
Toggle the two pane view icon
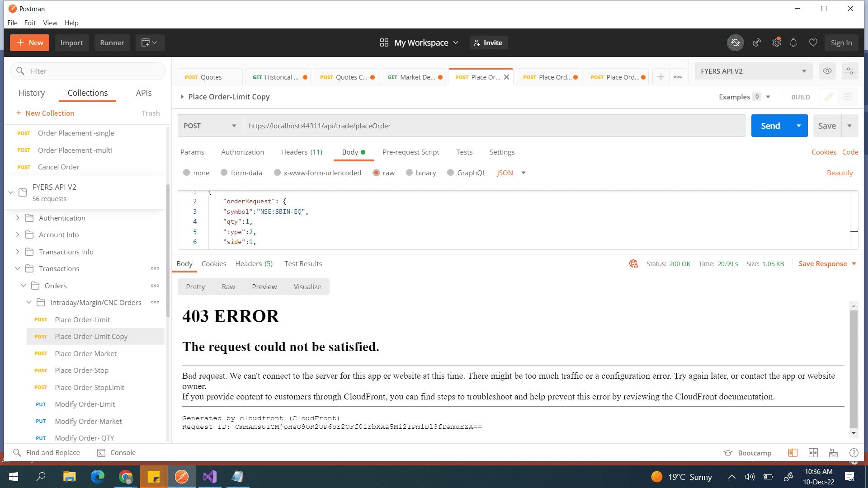tap(793, 453)
